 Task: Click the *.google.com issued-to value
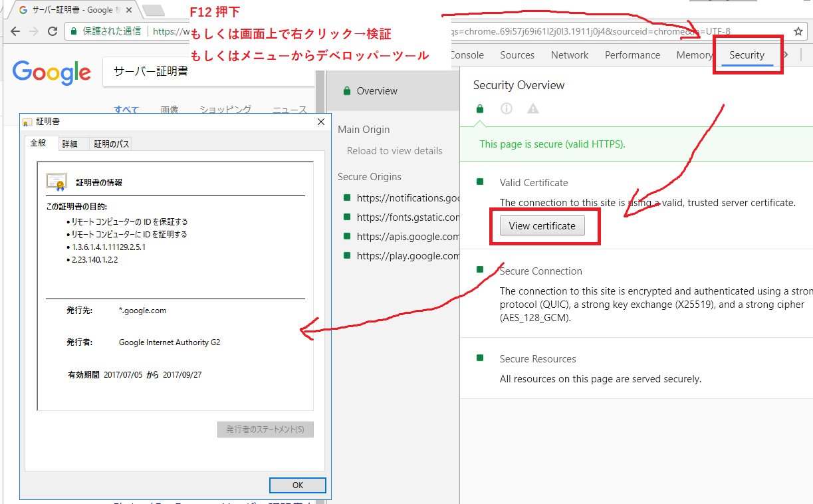tap(143, 311)
